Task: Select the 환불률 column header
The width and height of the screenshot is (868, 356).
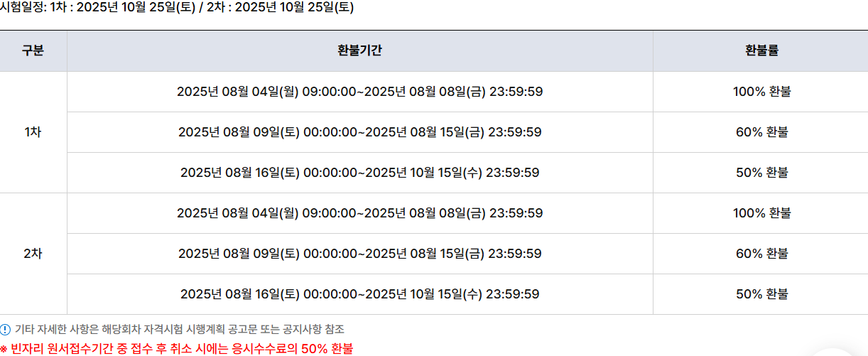Action: pyautogui.click(x=761, y=51)
